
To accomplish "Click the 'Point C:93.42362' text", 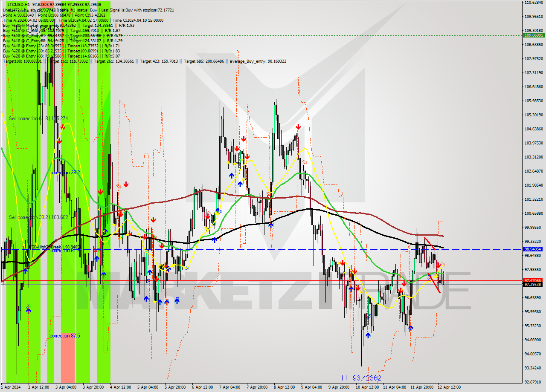I will (x=89, y=15).
